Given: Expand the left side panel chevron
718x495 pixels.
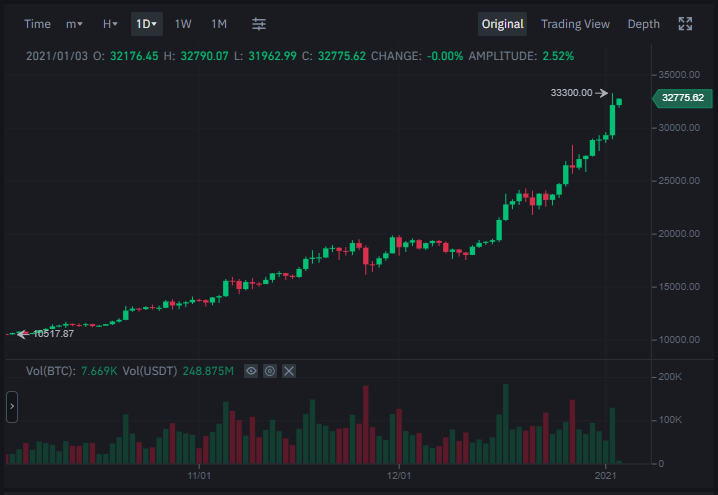Looking at the screenshot, I should pos(12,407).
